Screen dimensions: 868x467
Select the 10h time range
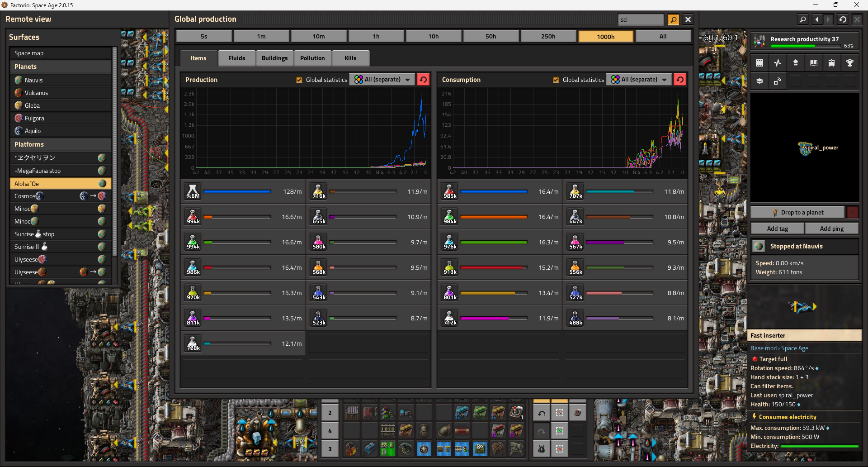tap(433, 36)
